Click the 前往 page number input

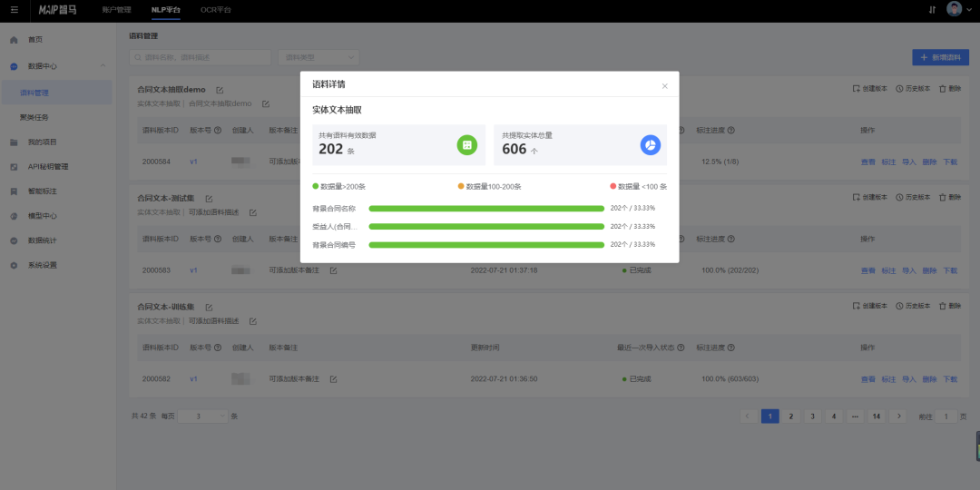(946, 416)
